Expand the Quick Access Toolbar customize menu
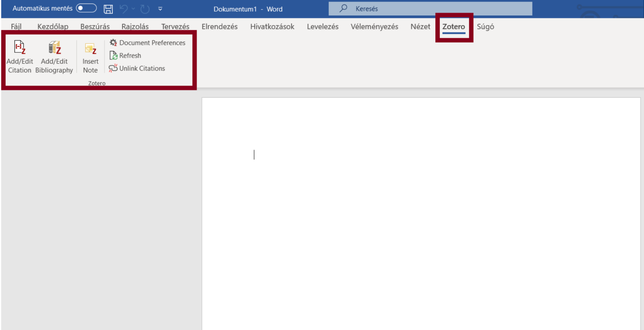 (x=160, y=9)
